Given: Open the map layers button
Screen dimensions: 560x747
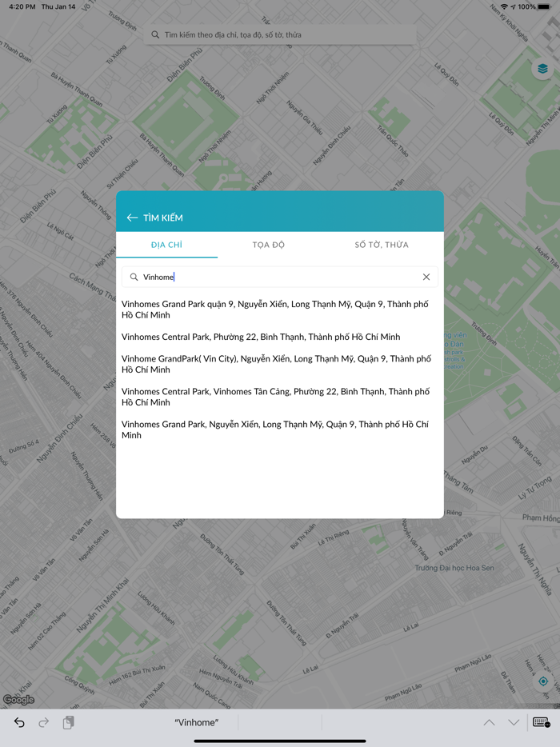Looking at the screenshot, I should click(542, 69).
